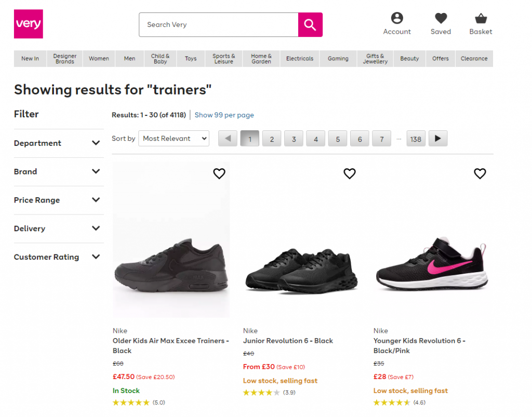Select the Clearance menu item
The height and width of the screenshot is (417, 532).
(x=474, y=59)
